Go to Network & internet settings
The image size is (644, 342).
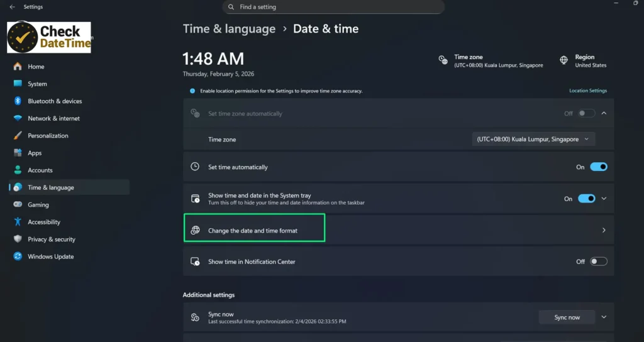click(69, 118)
